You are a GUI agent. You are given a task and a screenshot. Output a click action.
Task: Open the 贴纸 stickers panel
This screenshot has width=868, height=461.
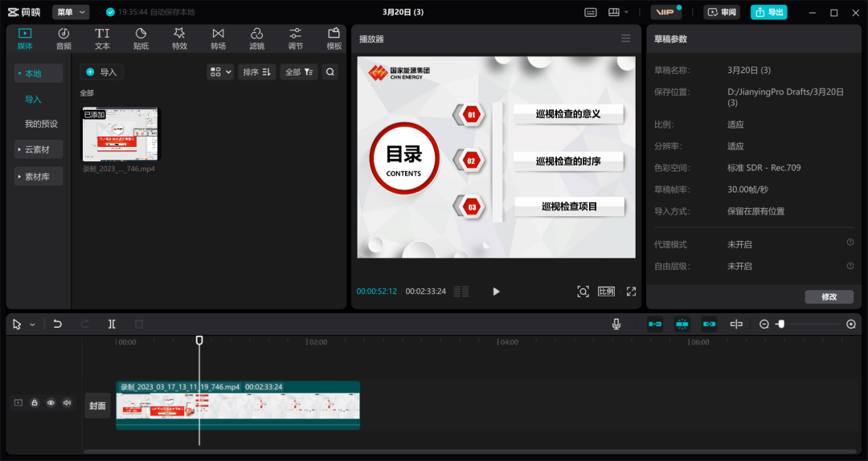coord(141,38)
